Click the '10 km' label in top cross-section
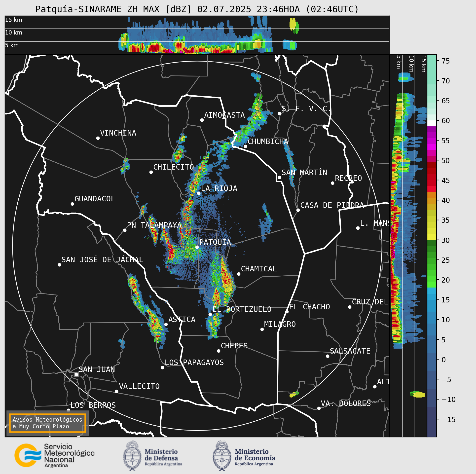This screenshot has width=476, height=474. tap(14, 33)
